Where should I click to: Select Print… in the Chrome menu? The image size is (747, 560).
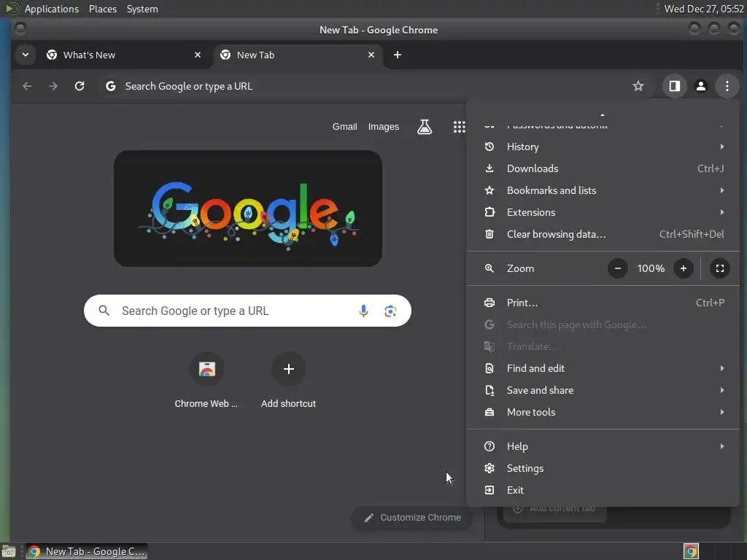click(x=603, y=303)
